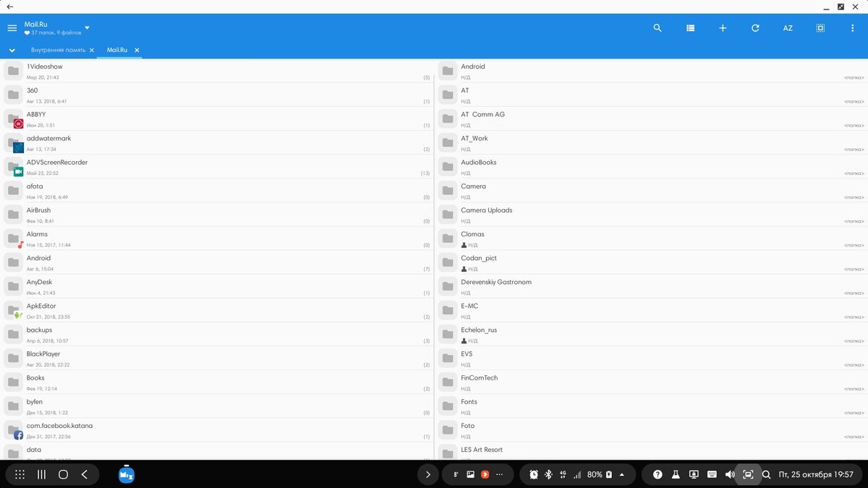Image resolution: width=868 pixels, height=488 pixels.
Task: Open Derevenskiy Gastronom folder
Action: (651, 286)
